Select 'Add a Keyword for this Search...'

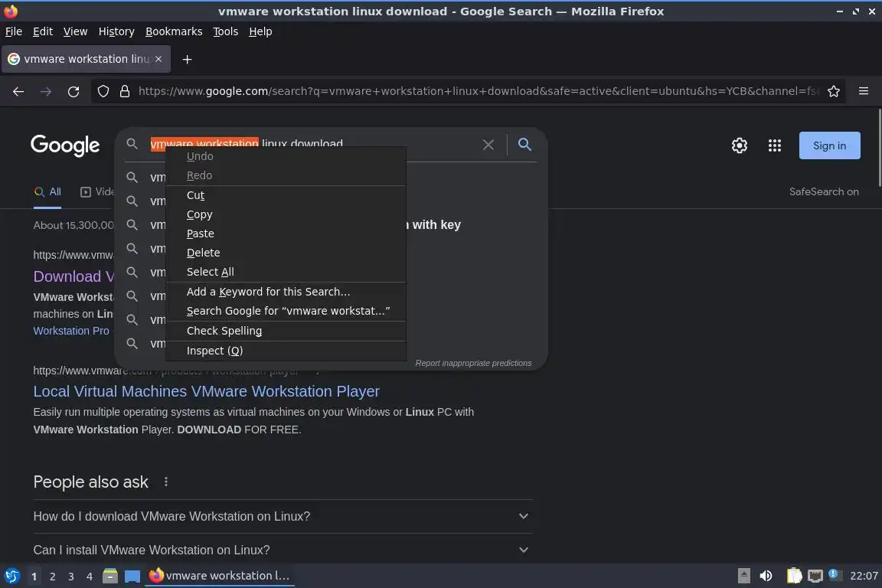286,292
